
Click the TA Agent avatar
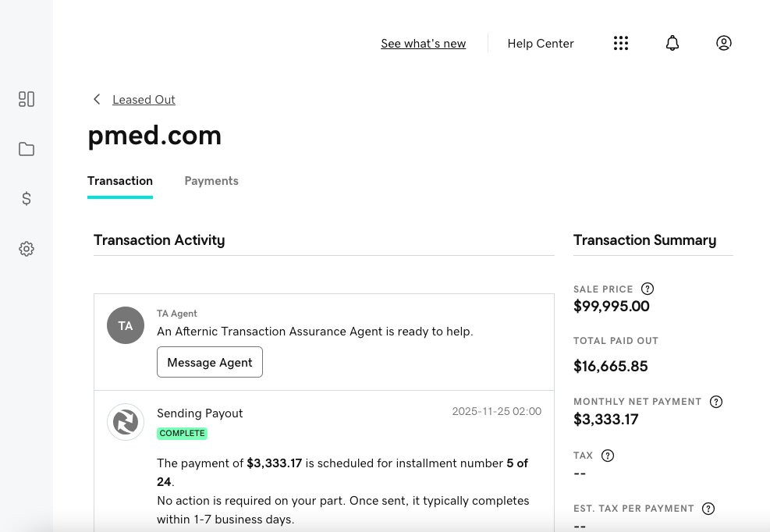(x=126, y=325)
